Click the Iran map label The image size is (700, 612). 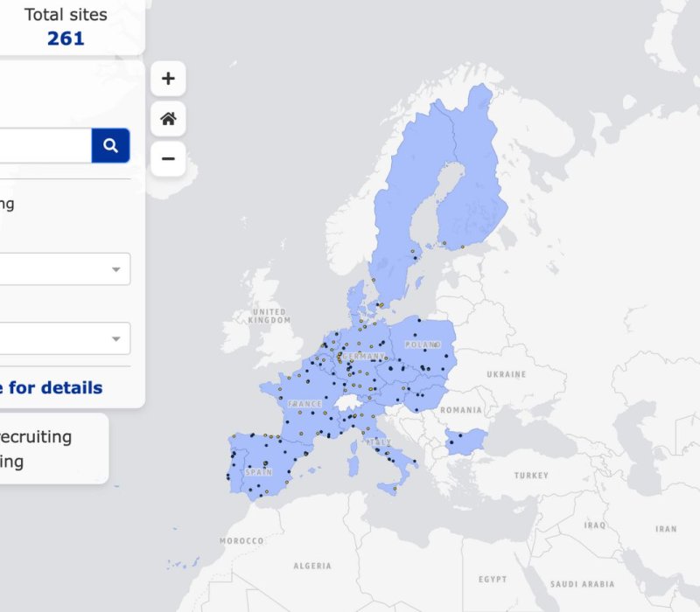pos(666,529)
